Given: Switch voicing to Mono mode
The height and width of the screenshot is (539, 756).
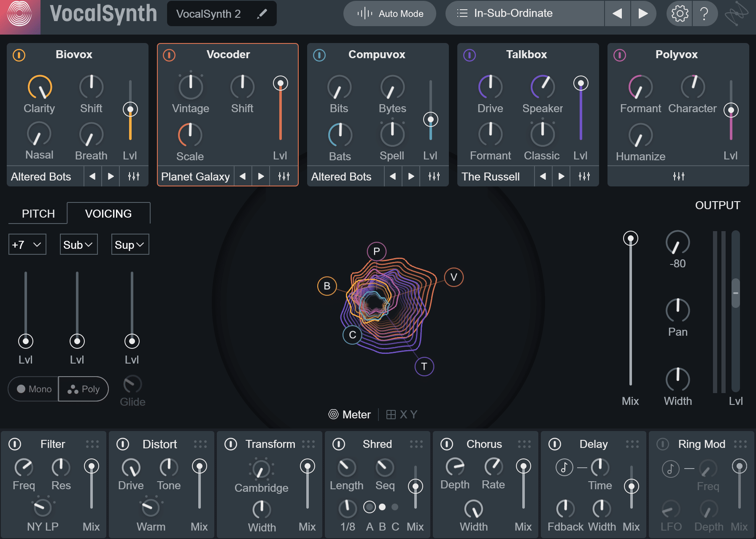Looking at the screenshot, I should coord(33,389).
